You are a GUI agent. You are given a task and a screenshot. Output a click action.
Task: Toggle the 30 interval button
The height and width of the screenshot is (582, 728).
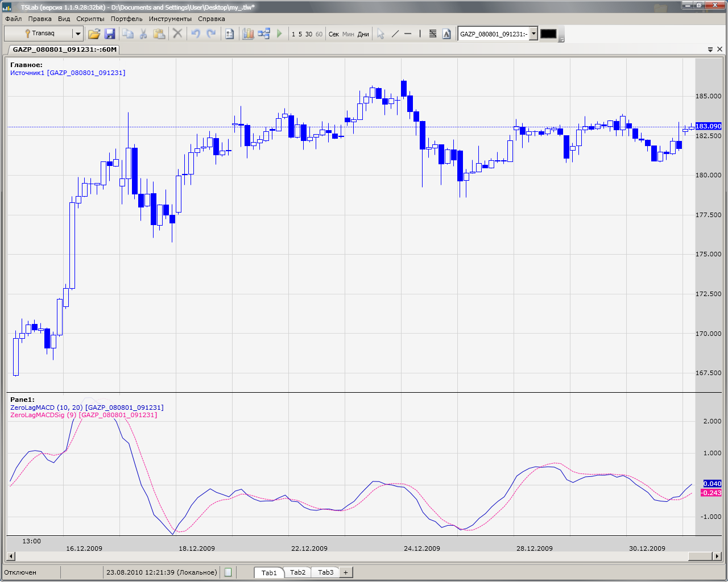309,34
